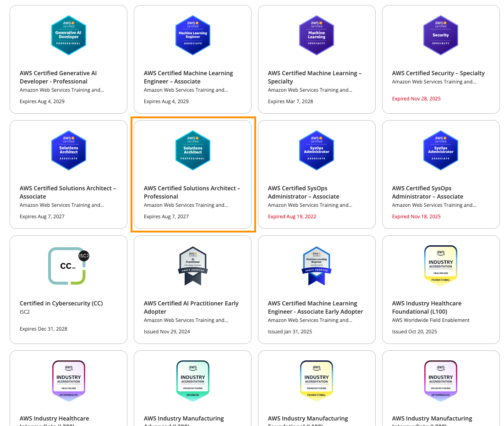
Task: Click the ISC2 issuer name
Action: point(24,312)
